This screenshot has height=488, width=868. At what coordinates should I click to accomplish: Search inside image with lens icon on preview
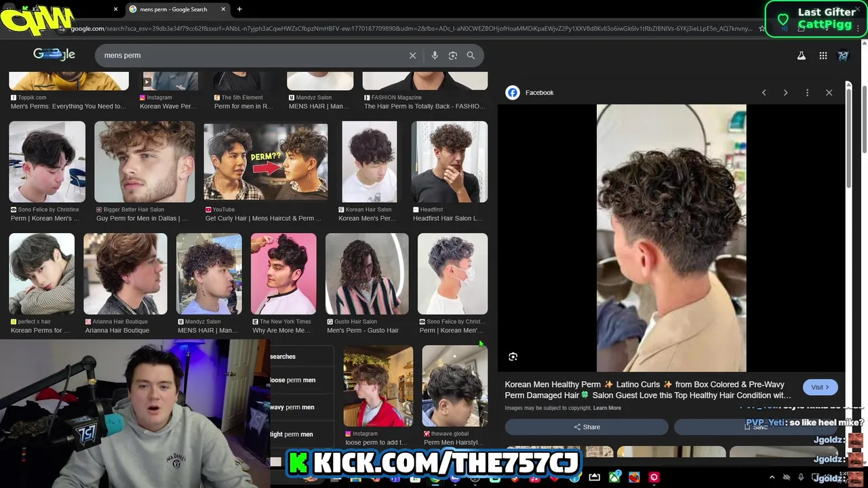(x=513, y=357)
